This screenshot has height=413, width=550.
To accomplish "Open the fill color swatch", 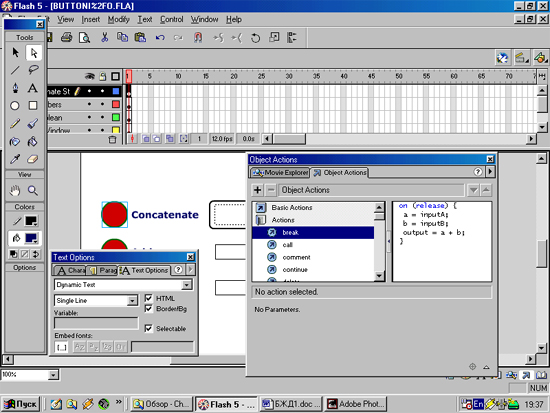I will click(31, 238).
